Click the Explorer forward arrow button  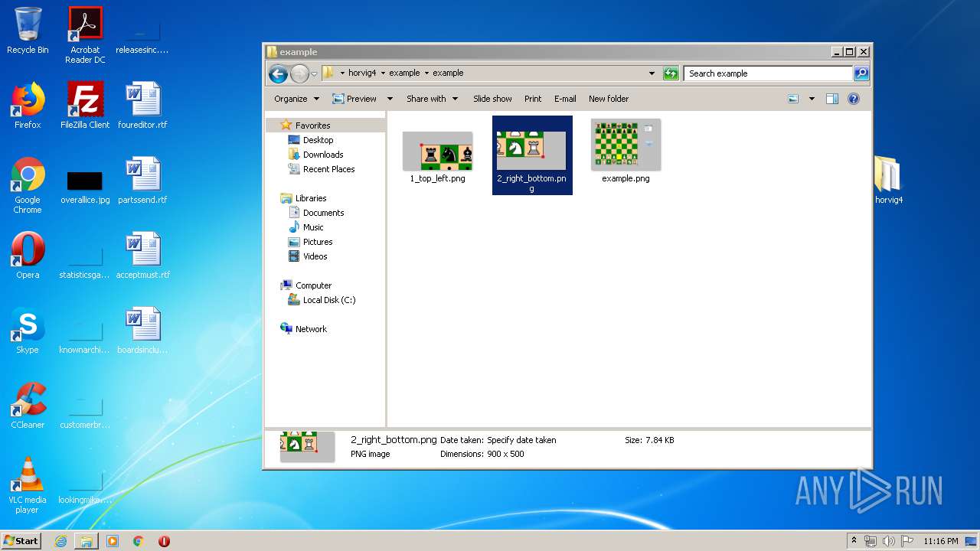(299, 73)
